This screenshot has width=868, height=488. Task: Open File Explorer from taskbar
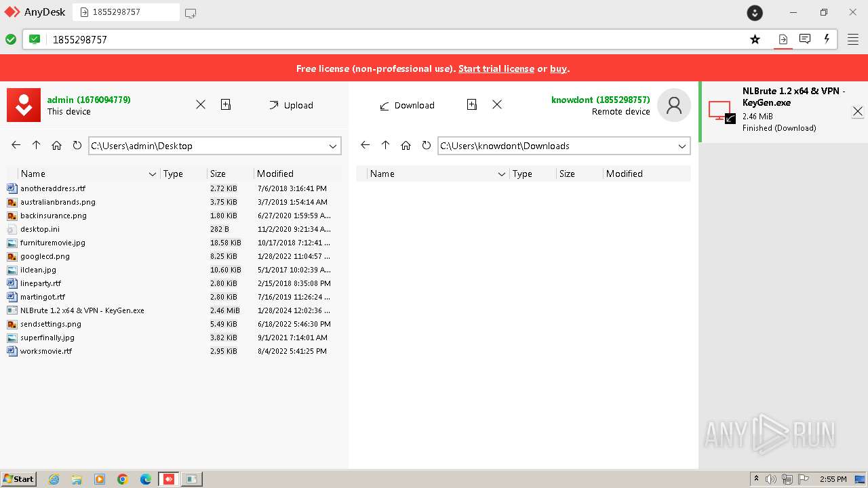click(x=77, y=479)
